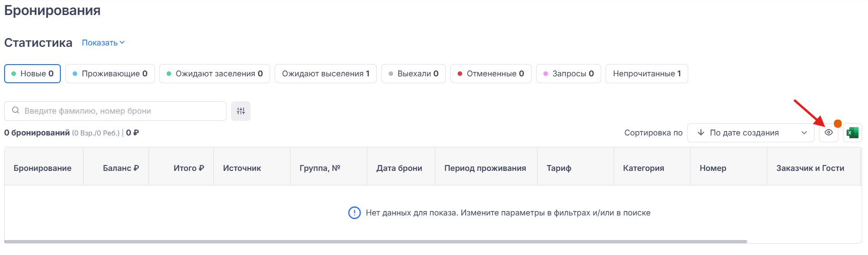The height and width of the screenshot is (255, 868).
Task: Select the 'Новые 0' filter tab
Action: [x=32, y=74]
